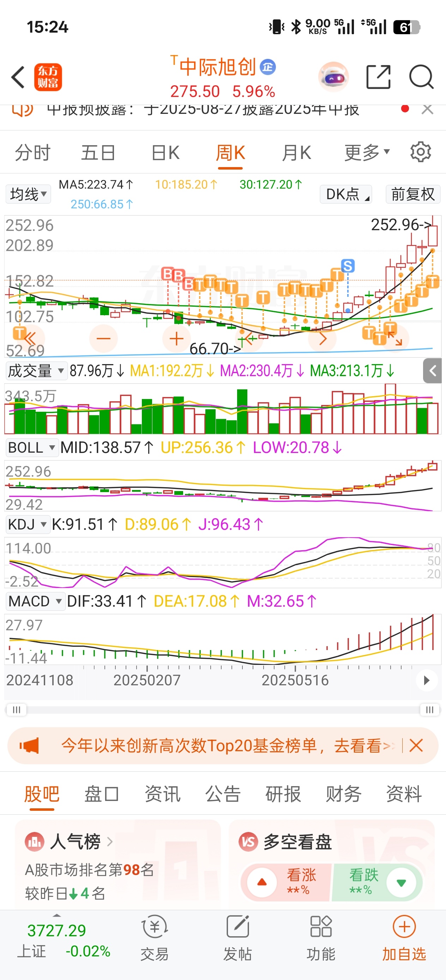Open the BOLL indicator dropdown
This screenshot has height=980, width=446.
[32, 447]
